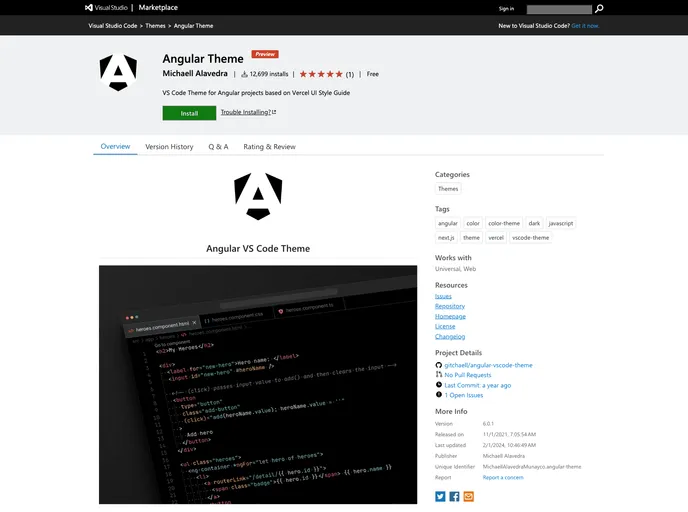Click the Released on date 11/1/2021
This screenshot has width=688, height=512.
click(509, 434)
